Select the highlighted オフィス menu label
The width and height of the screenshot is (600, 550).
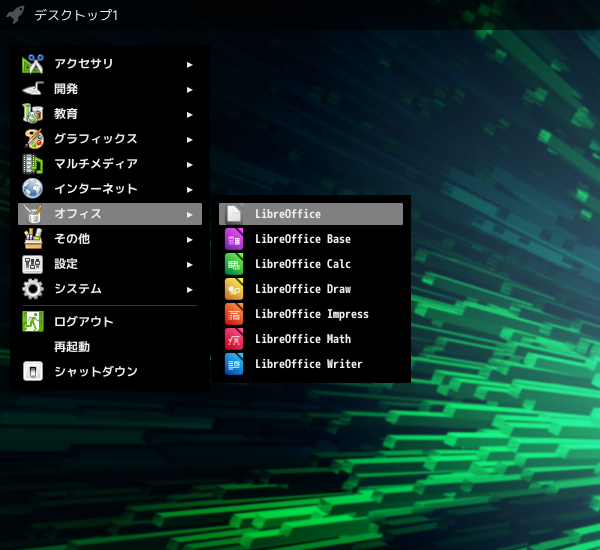[78, 214]
